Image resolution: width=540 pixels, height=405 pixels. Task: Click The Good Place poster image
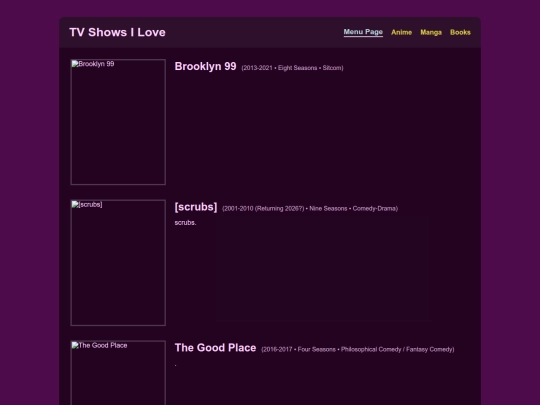[x=118, y=373]
